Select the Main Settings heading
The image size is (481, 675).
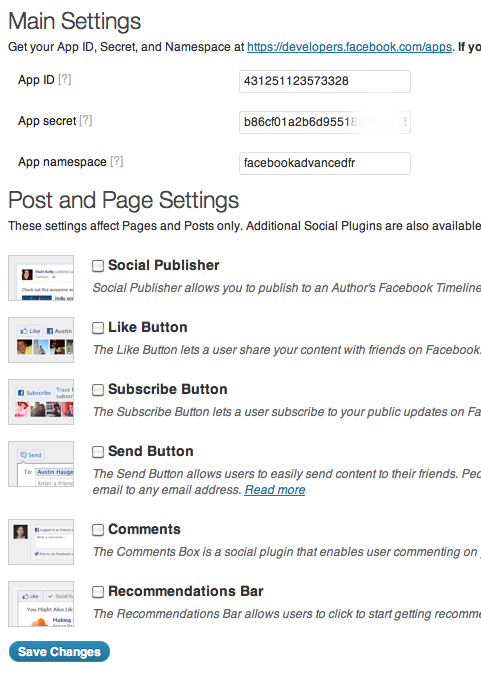pos(74,21)
